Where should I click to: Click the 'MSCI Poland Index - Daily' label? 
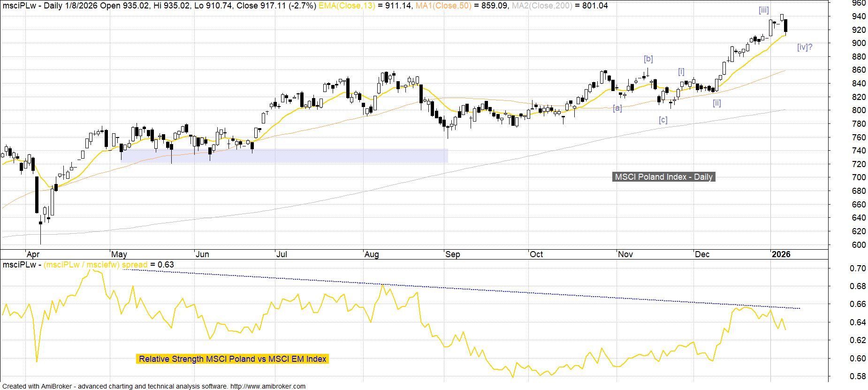pyautogui.click(x=663, y=177)
